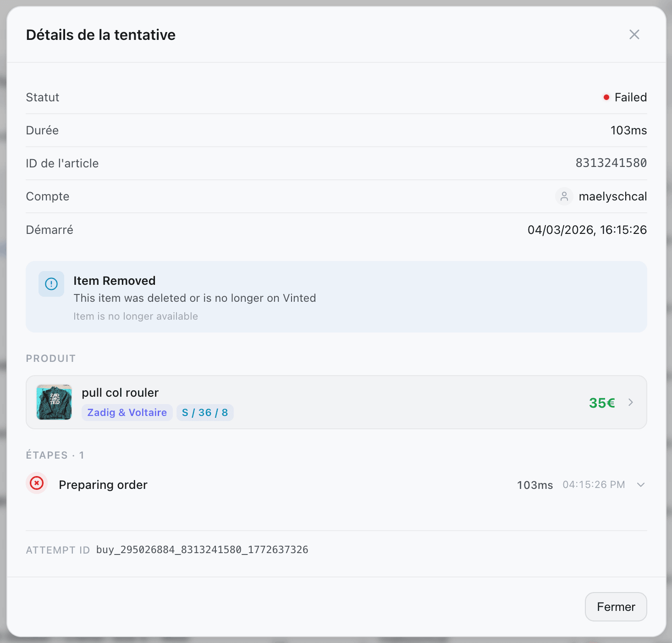672x643 pixels.
Task: Click the article ID 8313241580
Action: pos(611,163)
